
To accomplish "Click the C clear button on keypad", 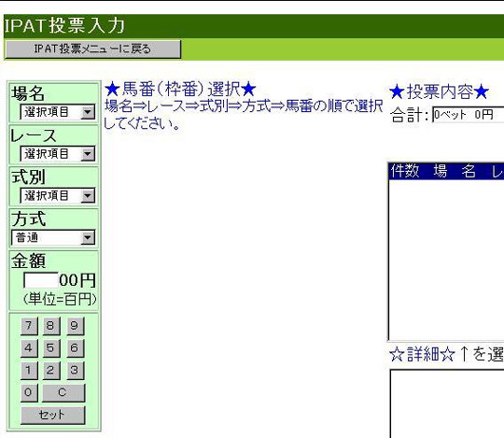I will point(63,392).
